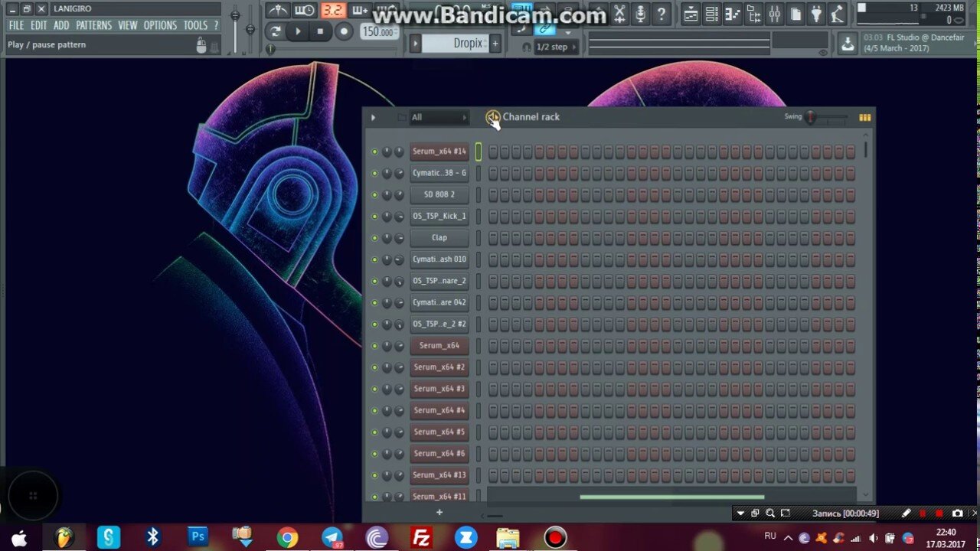Open the All channel filter dropdown
Viewport: 980px width, 551px height.
(x=439, y=117)
